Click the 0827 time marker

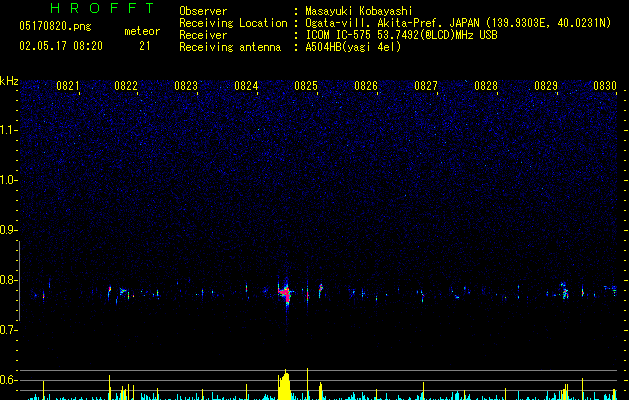pos(426,86)
